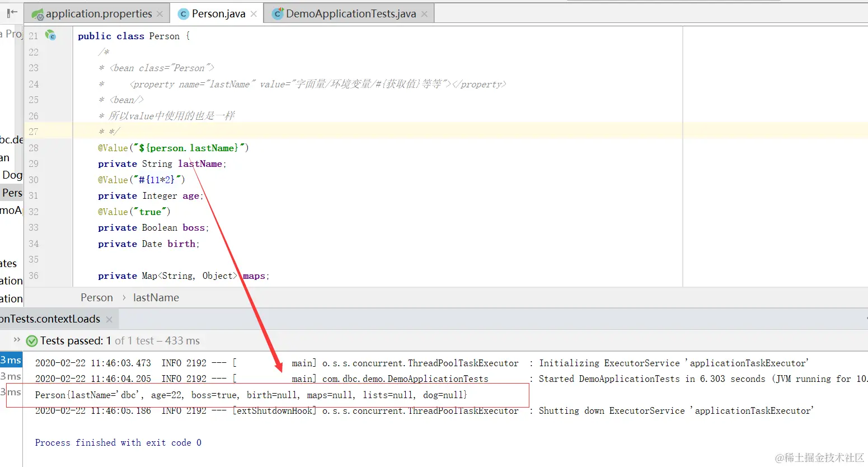Close the DemoApplicationTests.java tab
This screenshot has width=868, height=467.
point(424,14)
